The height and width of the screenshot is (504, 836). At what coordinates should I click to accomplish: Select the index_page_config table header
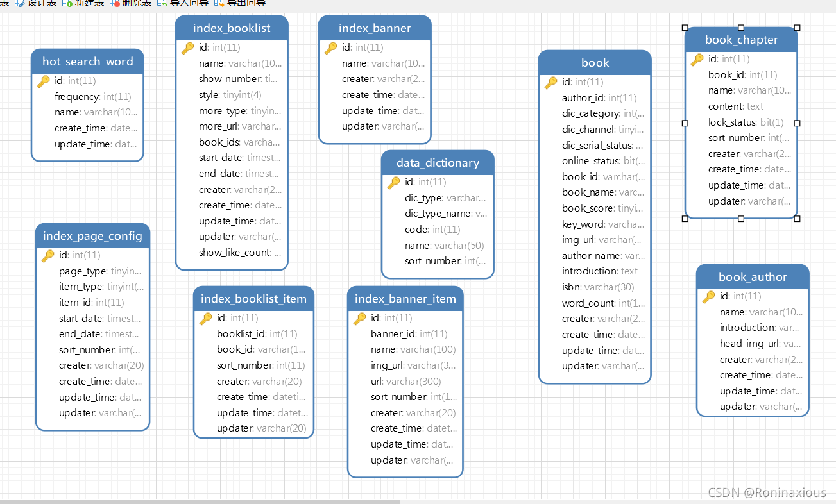point(92,236)
